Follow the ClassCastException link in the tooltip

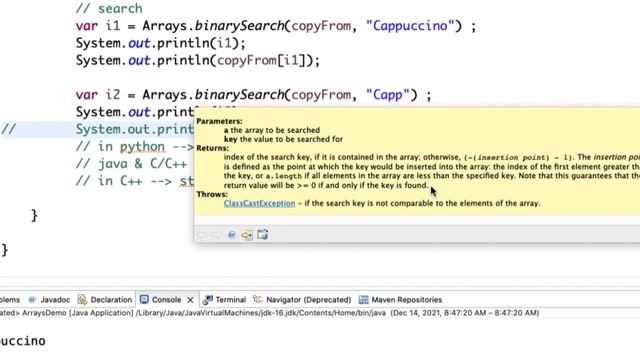point(259,203)
